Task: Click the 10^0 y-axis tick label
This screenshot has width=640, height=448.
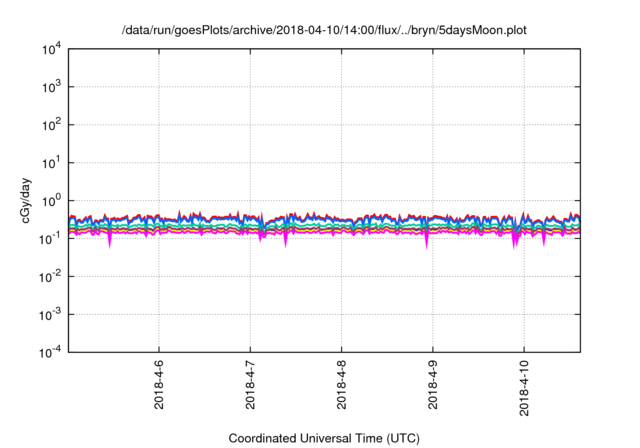Action: [x=50, y=200]
